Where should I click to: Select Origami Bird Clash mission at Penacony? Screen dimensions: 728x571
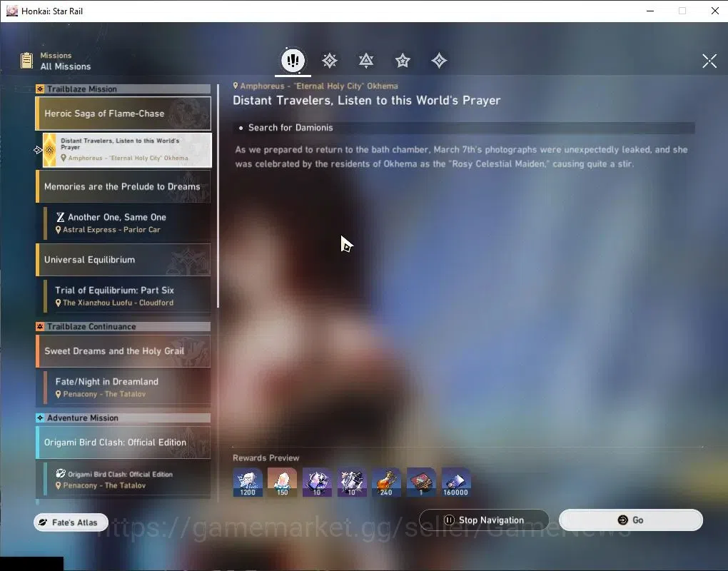pyautogui.click(x=127, y=479)
